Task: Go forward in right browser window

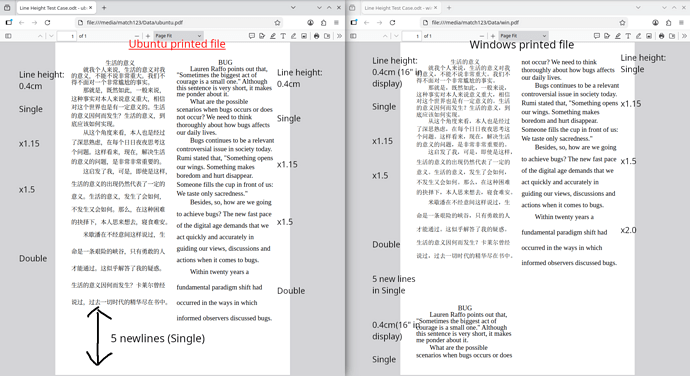Action: click(379, 22)
